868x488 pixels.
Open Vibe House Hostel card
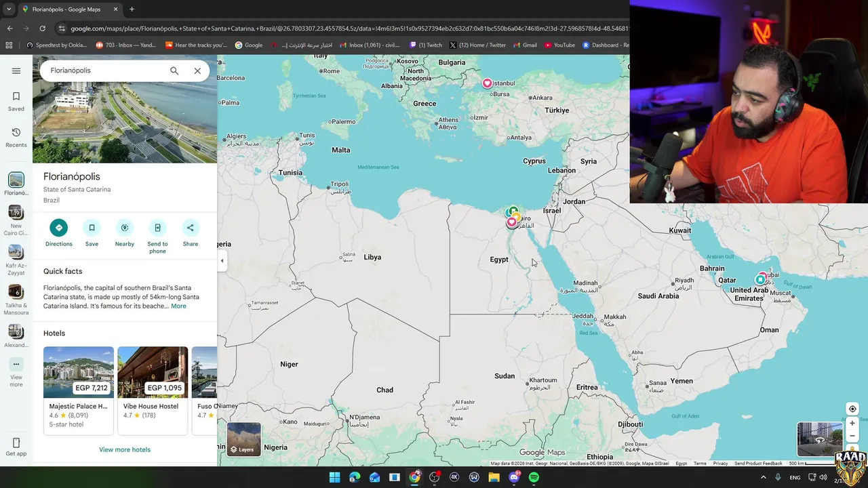(153, 390)
